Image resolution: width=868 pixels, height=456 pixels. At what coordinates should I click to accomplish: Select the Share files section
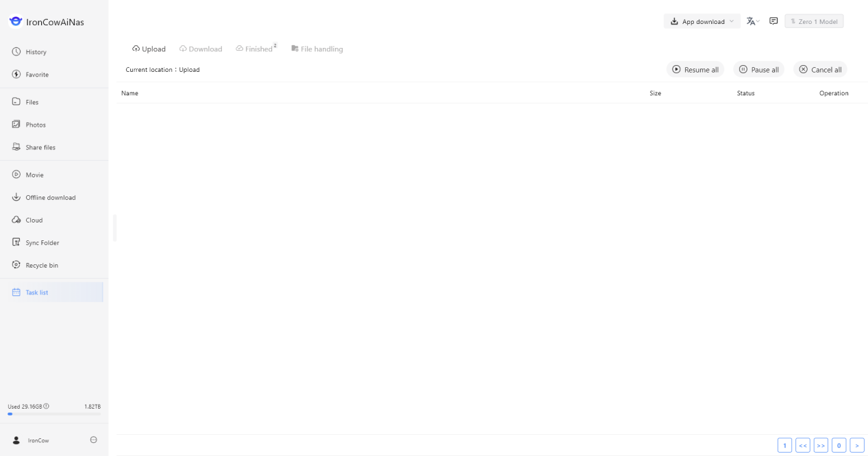[x=40, y=147]
